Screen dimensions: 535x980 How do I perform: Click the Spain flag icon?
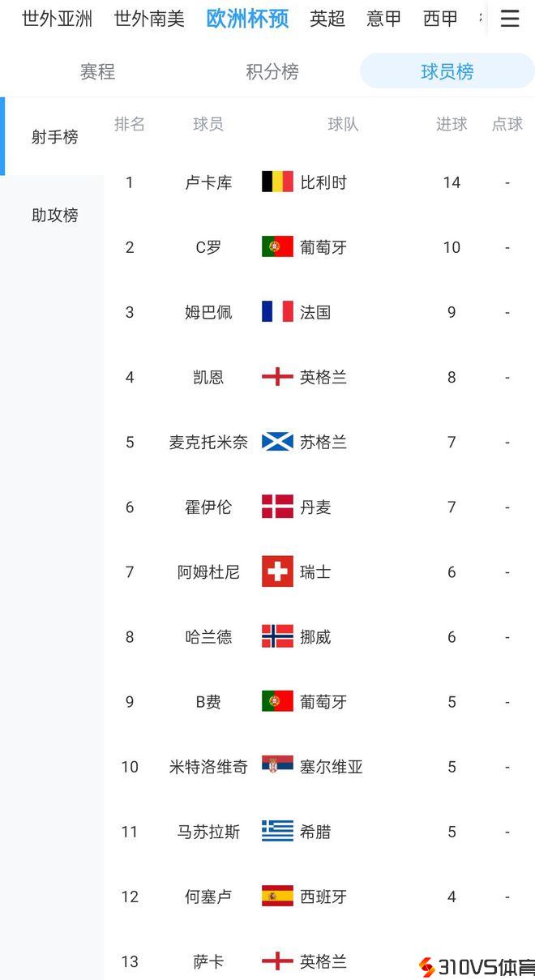coord(277,896)
